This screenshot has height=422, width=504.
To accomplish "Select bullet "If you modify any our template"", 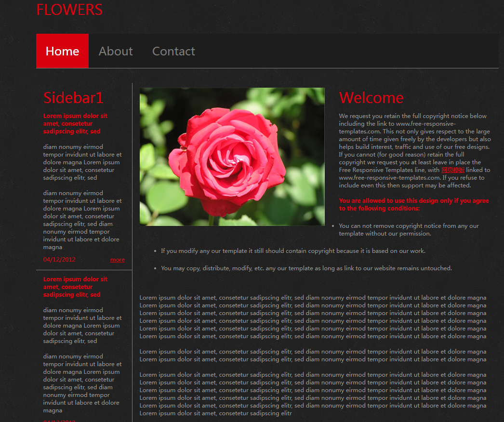I will point(293,251).
